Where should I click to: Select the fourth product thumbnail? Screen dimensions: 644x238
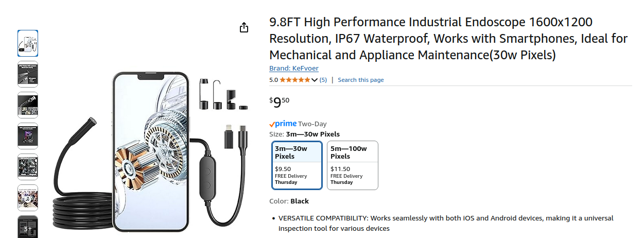pyautogui.click(x=28, y=136)
